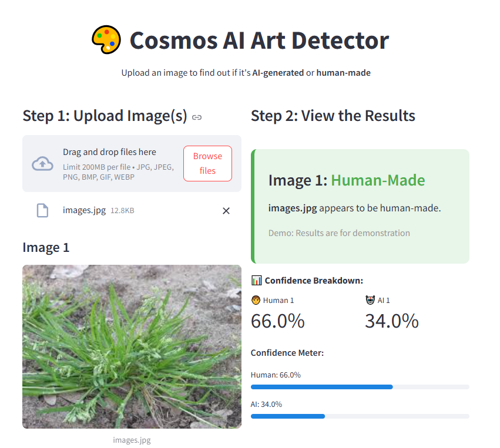Click the file document icon beside images.jpg

pyautogui.click(x=42, y=210)
